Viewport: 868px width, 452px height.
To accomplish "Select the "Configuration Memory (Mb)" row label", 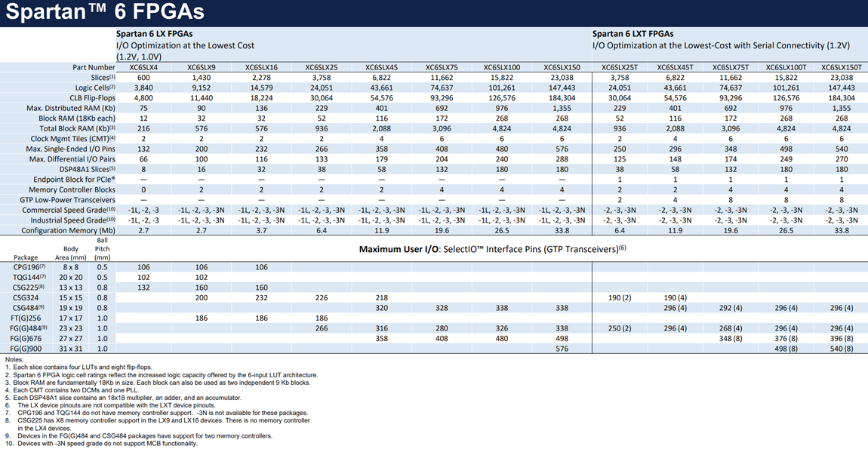I will click(x=69, y=231).
